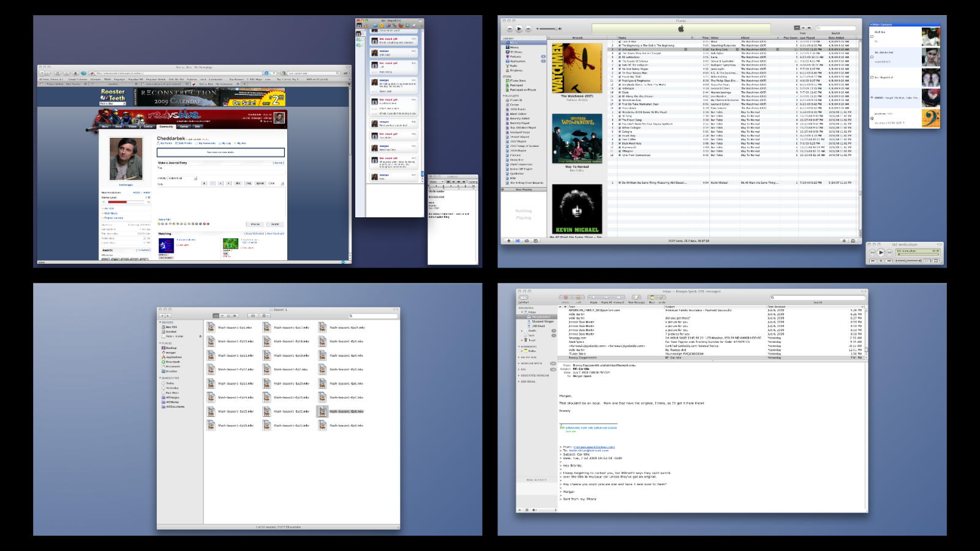Screen dimensions: 980x551
Task: Uncheck The Sound Of Silence in iTunes
Action: pos(620,61)
